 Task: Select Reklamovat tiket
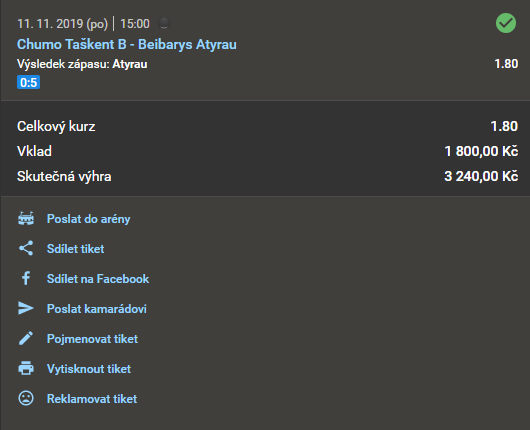[x=92, y=399]
